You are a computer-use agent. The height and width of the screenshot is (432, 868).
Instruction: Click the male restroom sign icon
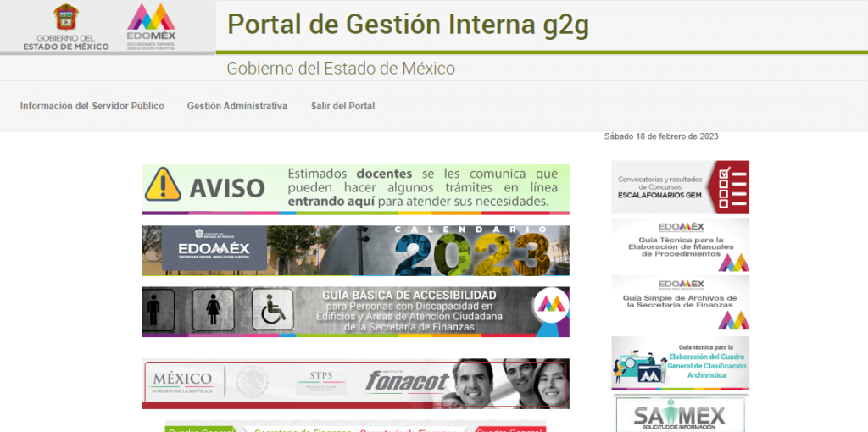point(154,310)
